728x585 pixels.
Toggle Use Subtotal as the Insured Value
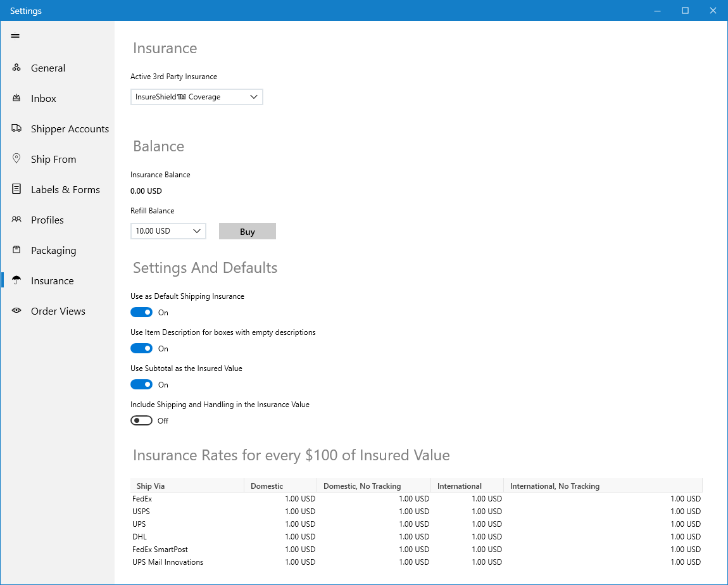141,384
